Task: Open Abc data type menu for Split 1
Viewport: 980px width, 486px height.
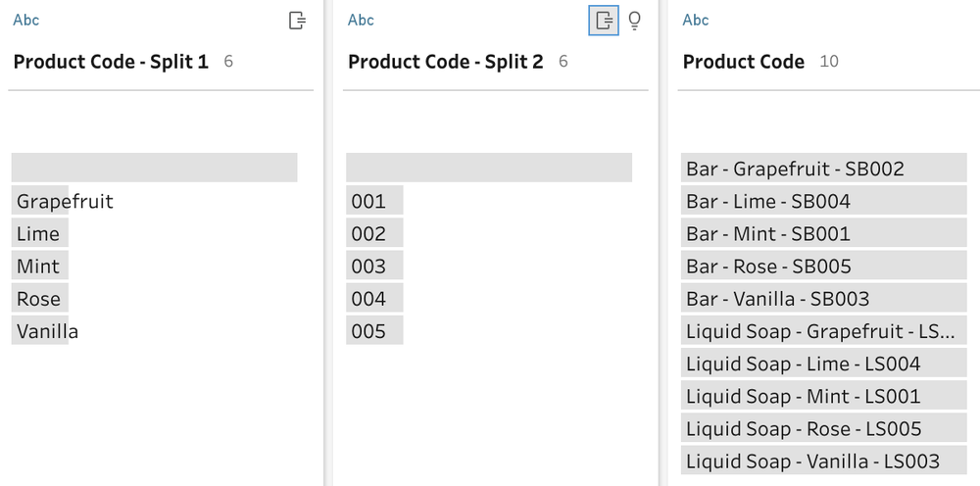Action: [26, 20]
